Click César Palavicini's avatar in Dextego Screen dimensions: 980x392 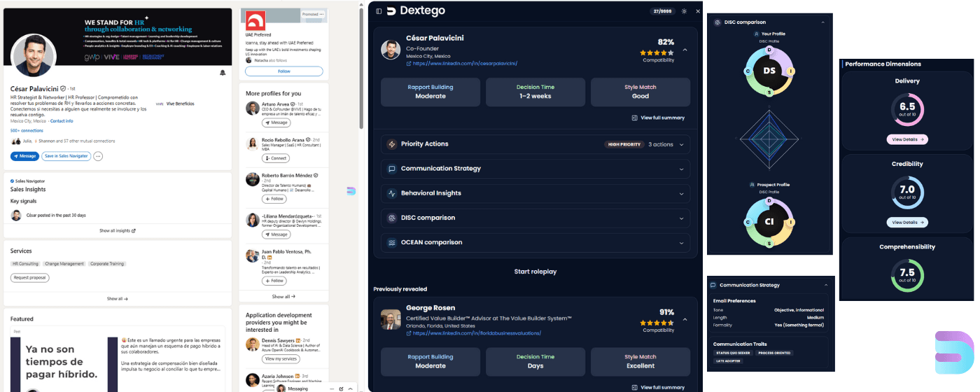(391, 50)
